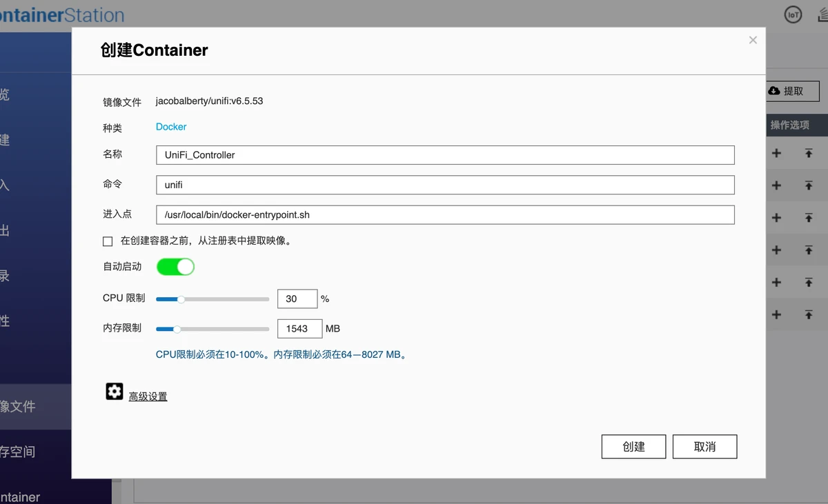Click the 创建 button

pyautogui.click(x=633, y=447)
